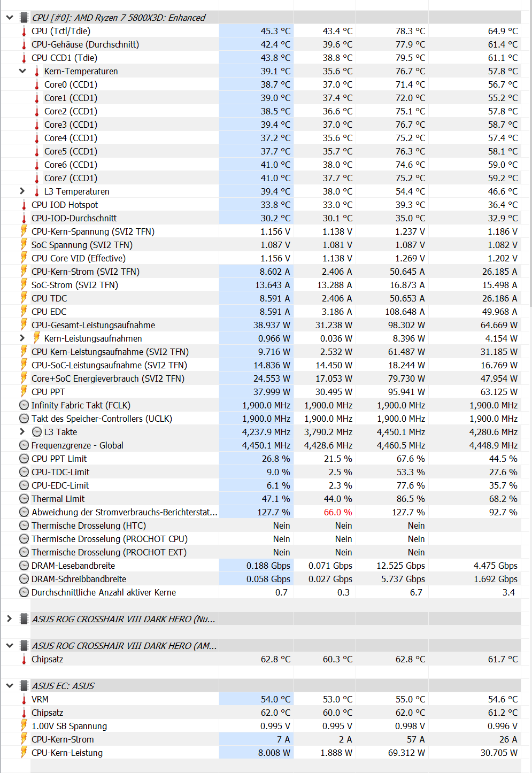Click the lightning icon beside CPU-Gesamt-Leistungsaufnahme

[x=24, y=324]
